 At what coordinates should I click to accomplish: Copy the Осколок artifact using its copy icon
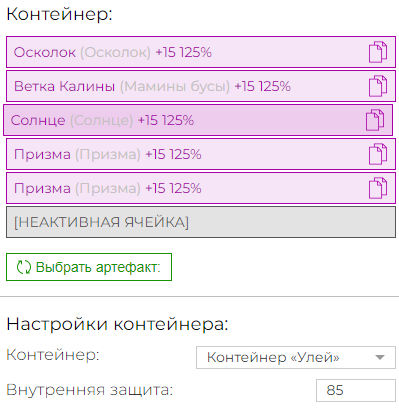(378, 52)
